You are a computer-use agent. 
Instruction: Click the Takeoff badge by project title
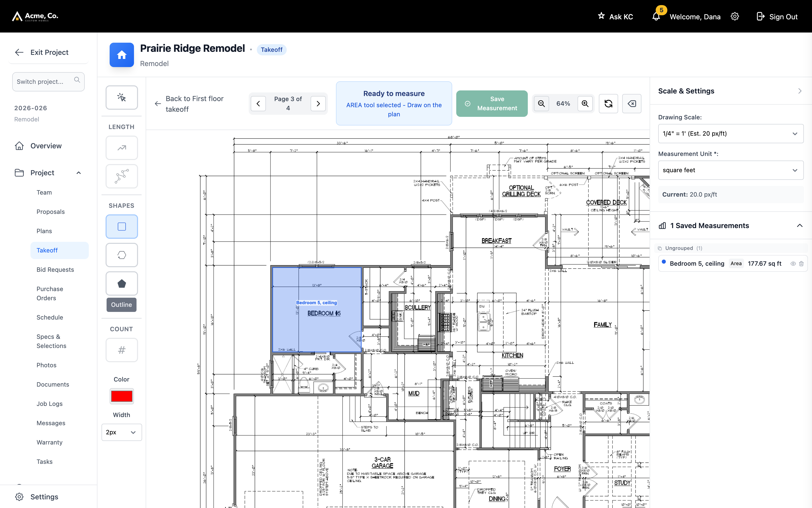click(272, 50)
